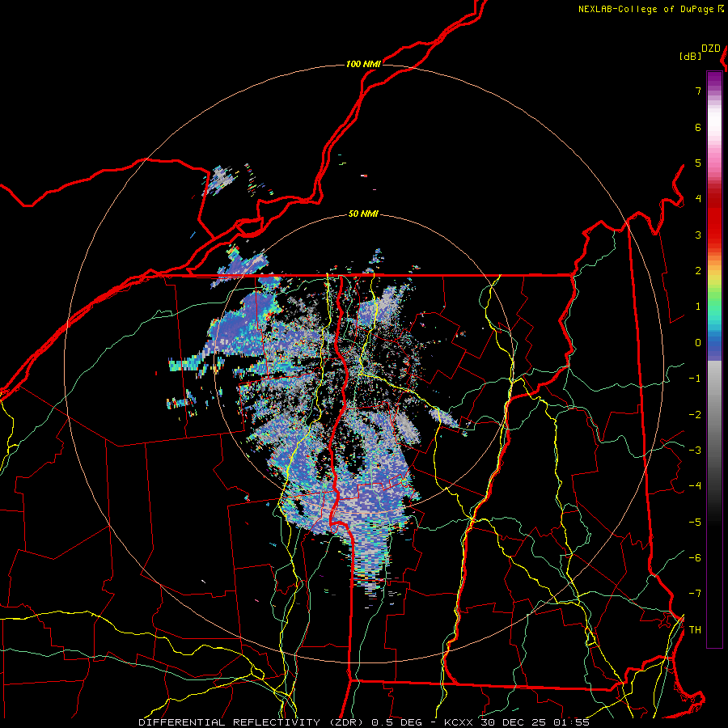Click the NEXLAB-College of DuPage watermark text

pos(646,9)
